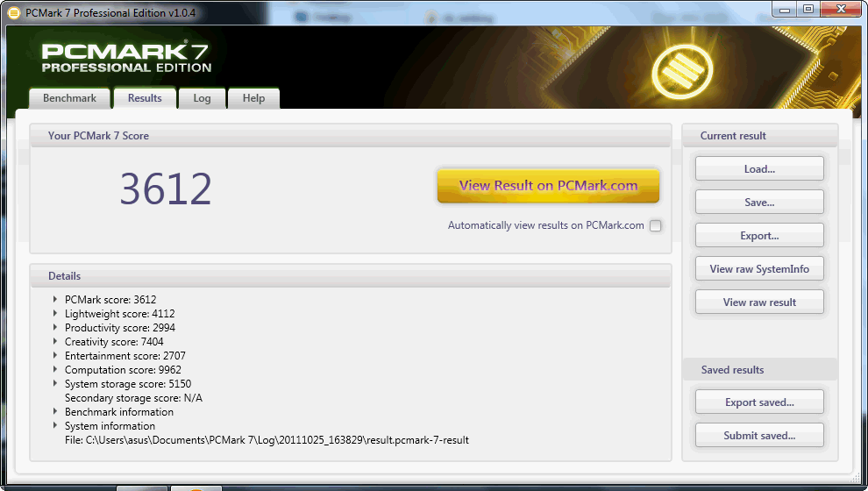The image size is (868, 491).
Task: Open the Results tab
Action: point(145,98)
